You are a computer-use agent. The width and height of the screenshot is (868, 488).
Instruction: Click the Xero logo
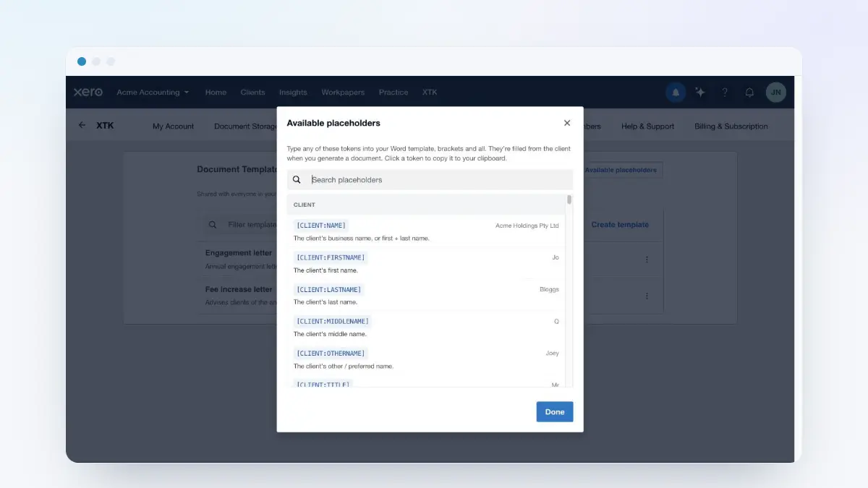(88, 93)
